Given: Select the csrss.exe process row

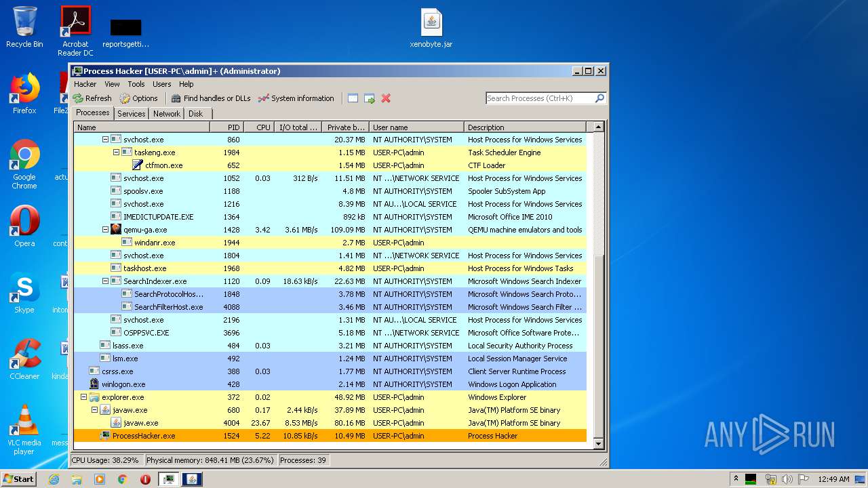Looking at the screenshot, I should pyautogui.click(x=330, y=371).
